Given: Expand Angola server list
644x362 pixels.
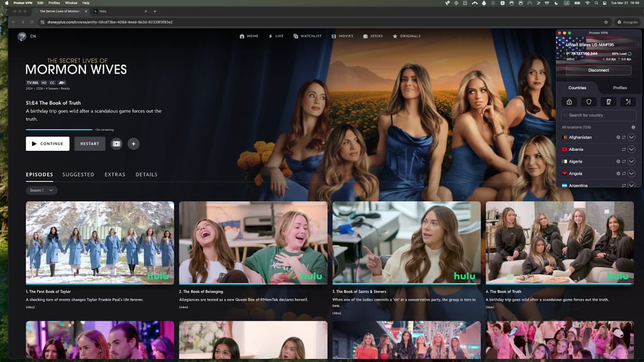Looking at the screenshot, I should [x=631, y=173].
